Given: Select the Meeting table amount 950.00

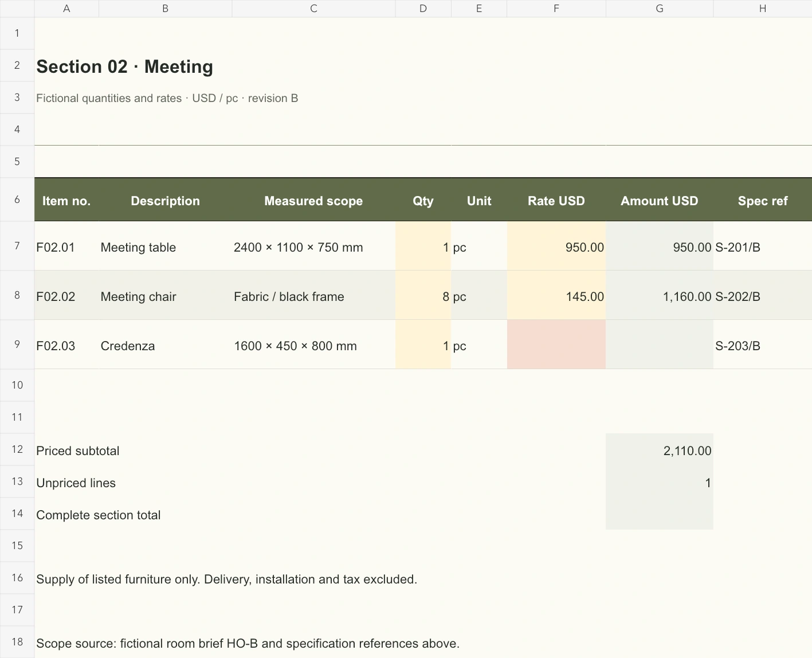Looking at the screenshot, I should [660, 246].
